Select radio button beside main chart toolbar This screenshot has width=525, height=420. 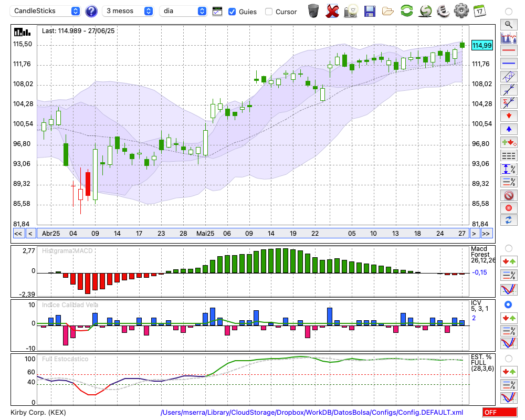click(509, 12)
